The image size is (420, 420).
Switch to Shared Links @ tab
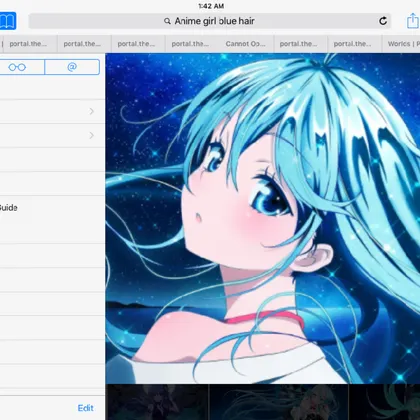pyautogui.click(x=72, y=67)
